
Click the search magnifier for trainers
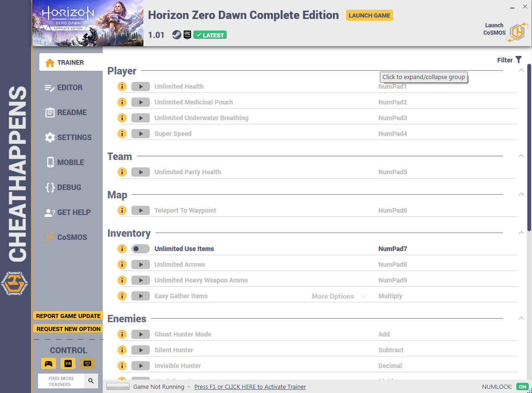click(x=91, y=381)
